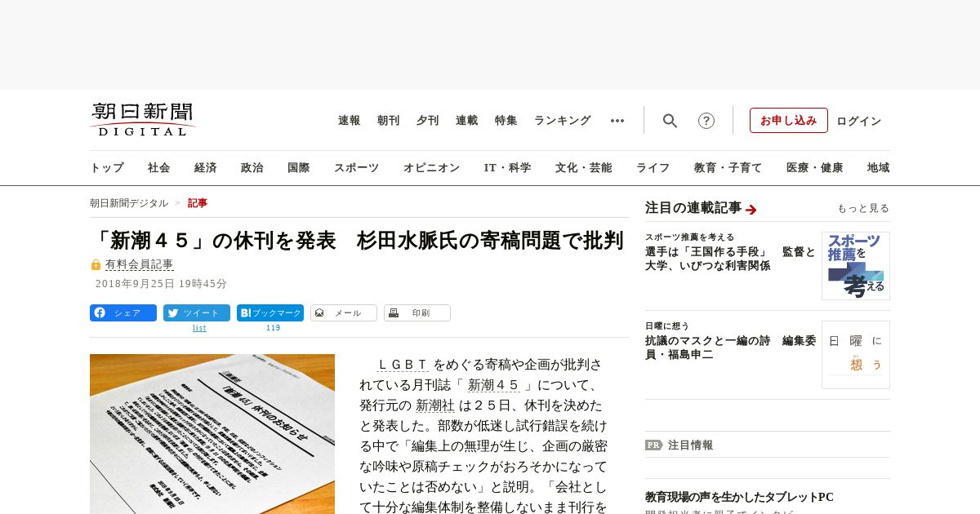The image size is (980, 514).
Task: Print the article with 印刷 button
Action: [417, 312]
